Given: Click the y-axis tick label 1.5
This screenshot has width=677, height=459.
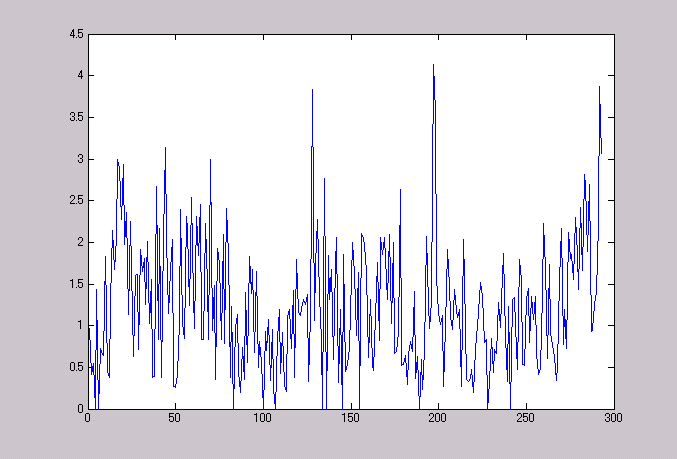Looking at the screenshot, I should 76,284.
